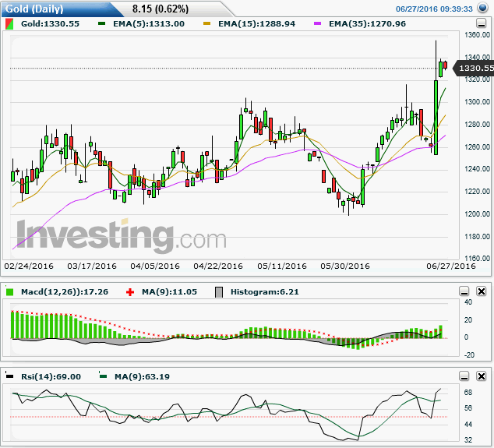Click the 1280.00 price axis label
Viewport: 494px width, 448px height.
[478, 125]
